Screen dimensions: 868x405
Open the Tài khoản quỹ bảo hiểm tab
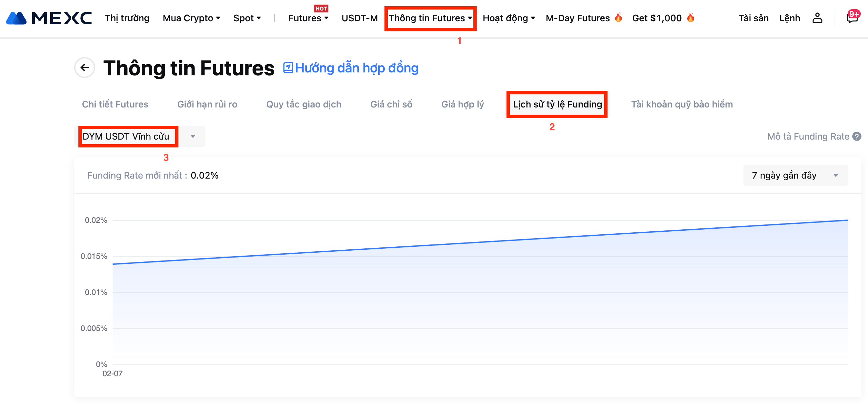pyautogui.click(x=682, y=105)
